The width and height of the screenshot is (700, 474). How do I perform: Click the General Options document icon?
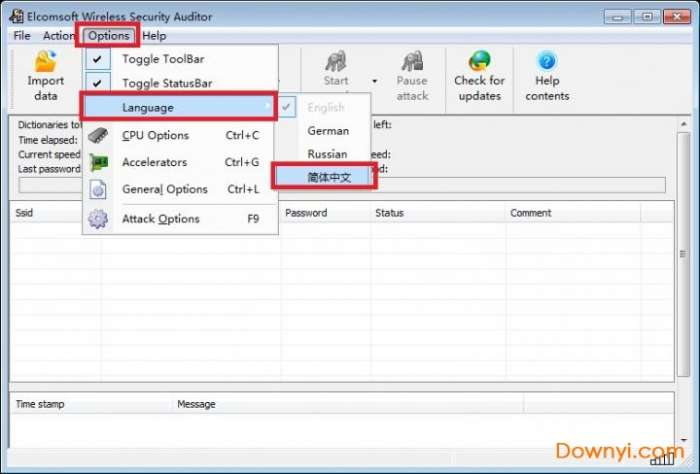(x=98, y=189)
